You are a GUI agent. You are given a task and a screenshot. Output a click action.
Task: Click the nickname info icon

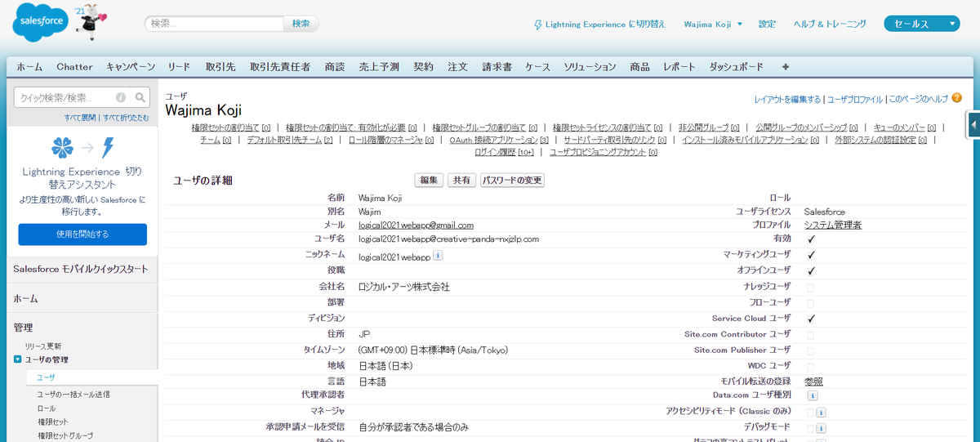click(x=438, y=256)
